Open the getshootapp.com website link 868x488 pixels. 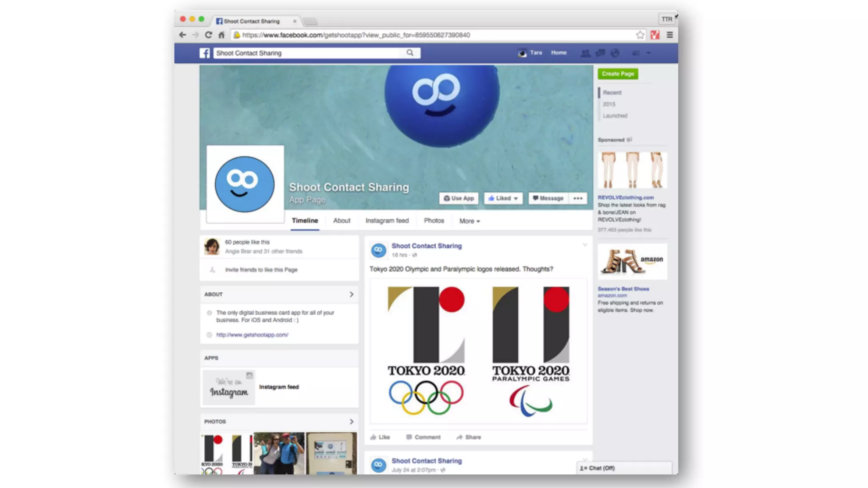[252, 335]
